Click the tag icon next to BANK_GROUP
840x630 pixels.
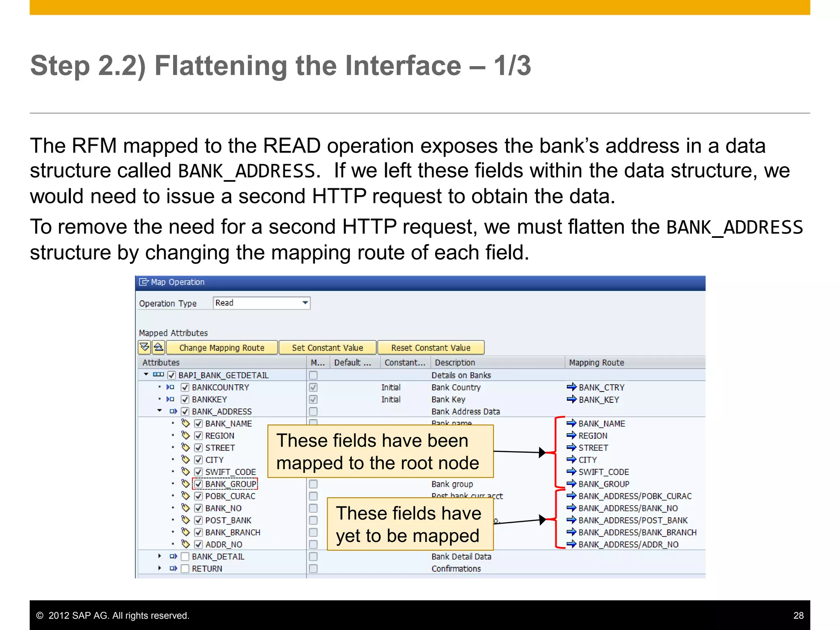[186, 484]
